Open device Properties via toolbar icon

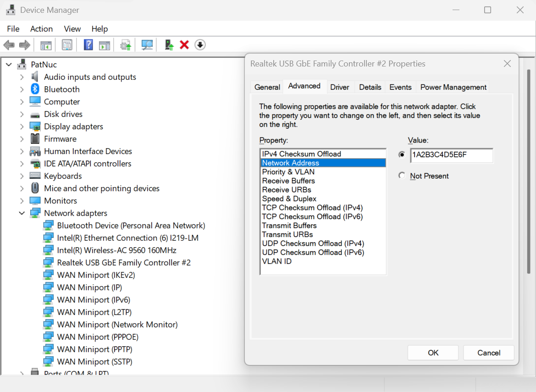click(x=66, y=44)
